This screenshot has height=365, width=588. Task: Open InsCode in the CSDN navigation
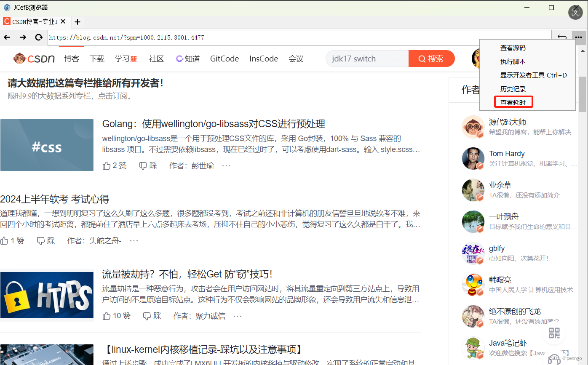[x=264, y=59]
